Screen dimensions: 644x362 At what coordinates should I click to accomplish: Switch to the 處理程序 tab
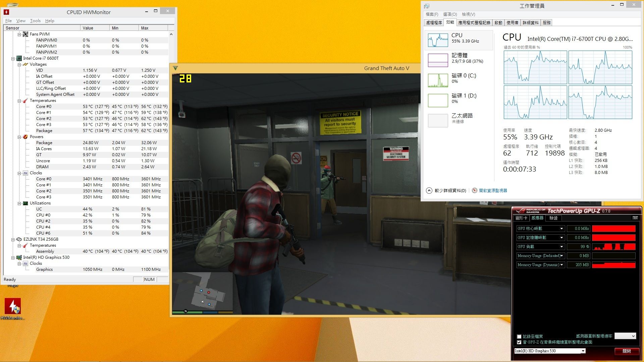coord(434,23)
